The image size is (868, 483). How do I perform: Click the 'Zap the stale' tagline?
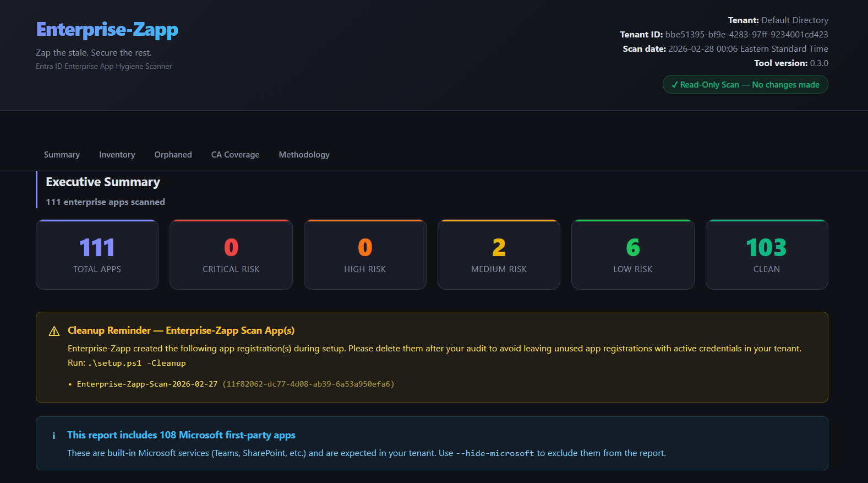click(x=94, y=53)
